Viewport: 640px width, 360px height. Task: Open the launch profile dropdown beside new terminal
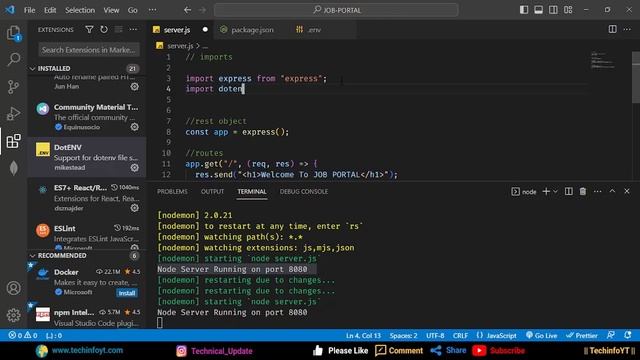(x=556, y=191)
